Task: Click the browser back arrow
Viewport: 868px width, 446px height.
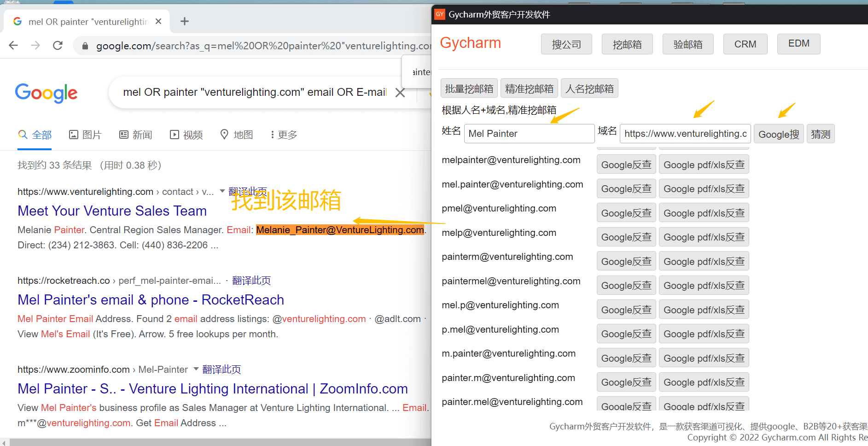Action: coord(13,45)
